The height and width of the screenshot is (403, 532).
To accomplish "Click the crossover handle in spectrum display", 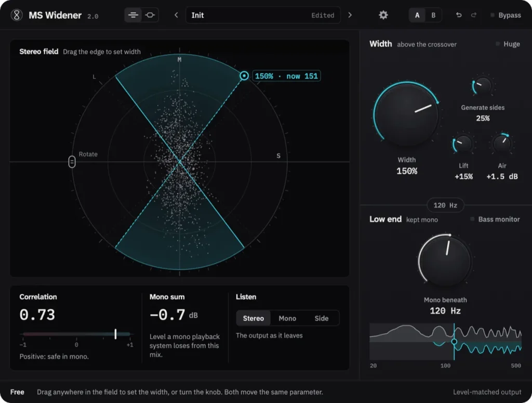I will click(454, 342).
